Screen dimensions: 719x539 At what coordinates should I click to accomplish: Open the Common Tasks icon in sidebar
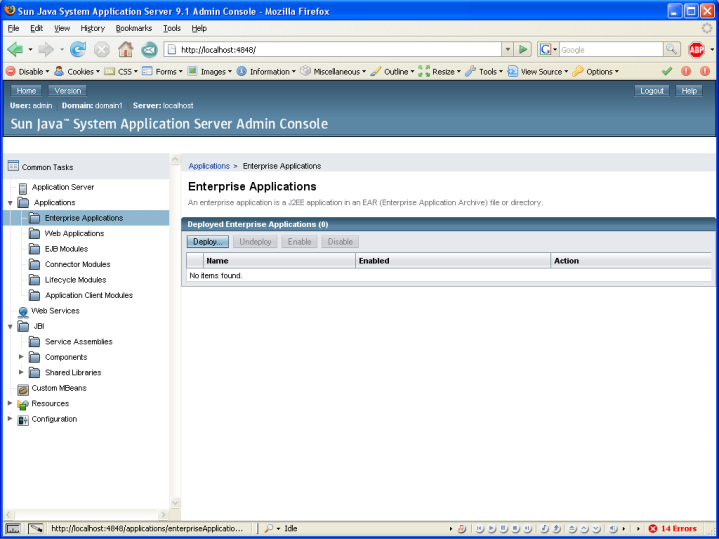(x=13, y=166)
